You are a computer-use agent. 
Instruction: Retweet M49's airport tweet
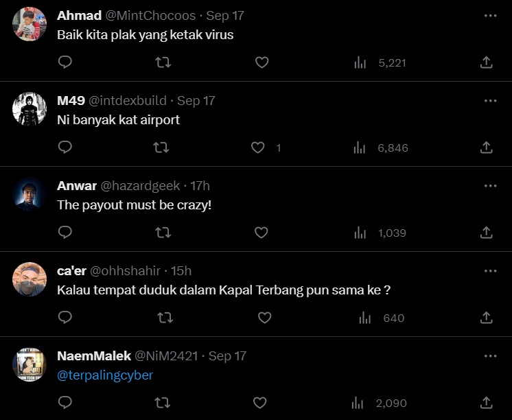pyautogui.click(x=163, y=148)
